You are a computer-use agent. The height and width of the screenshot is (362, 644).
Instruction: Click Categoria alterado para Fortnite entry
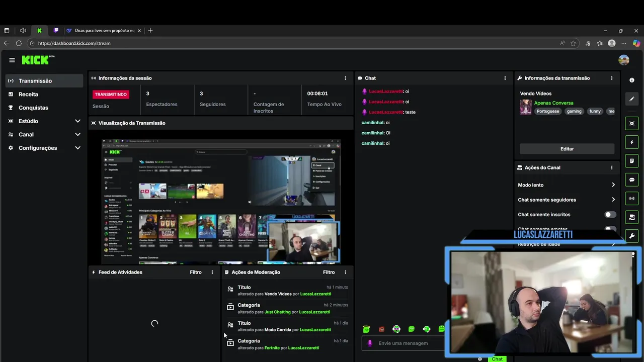[x=287, y=344]
